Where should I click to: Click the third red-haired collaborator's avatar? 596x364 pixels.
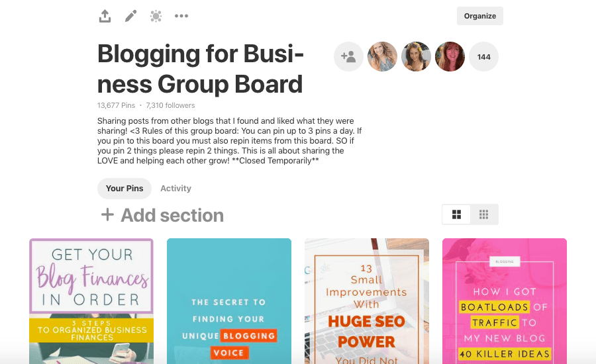click(x=450, y=57)
